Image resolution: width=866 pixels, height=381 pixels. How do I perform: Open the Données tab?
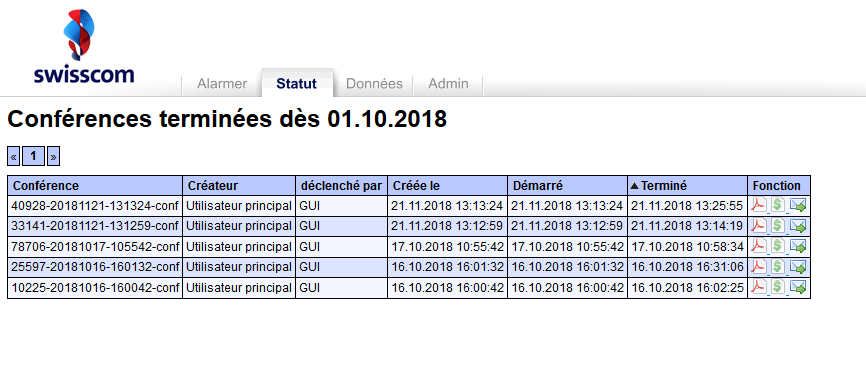point(374,84)
